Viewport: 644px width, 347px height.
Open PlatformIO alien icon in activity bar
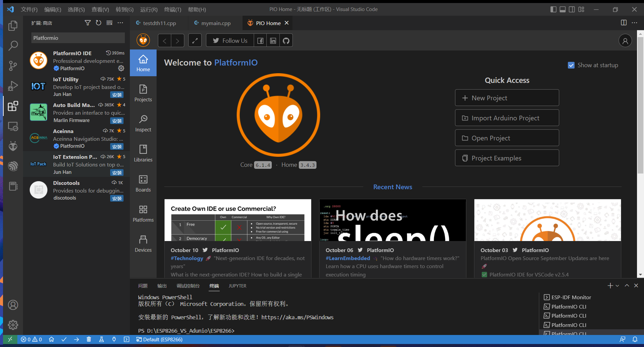coord(13,146)
